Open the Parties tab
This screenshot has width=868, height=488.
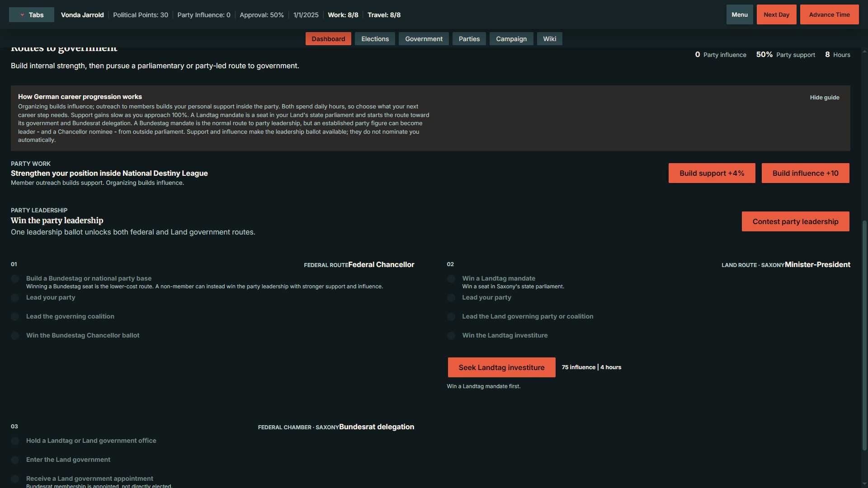[x=469, y=39]
